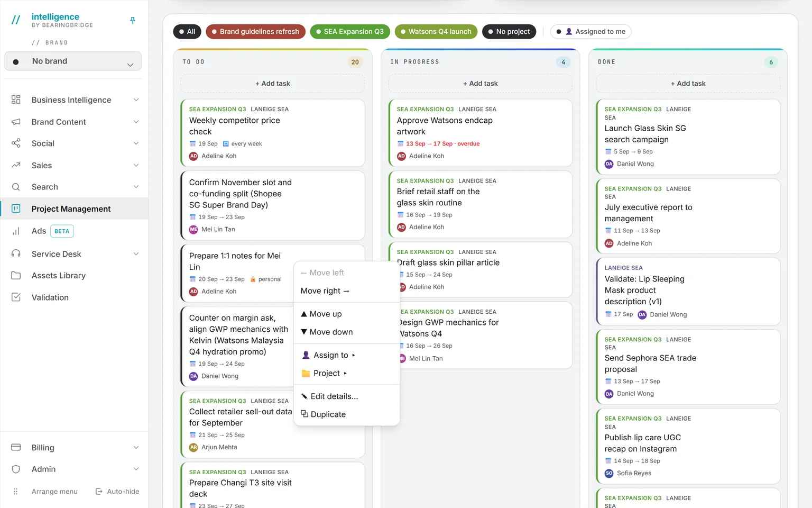The width and height of the screenshot is (812, 508).
Task: Click the pencil icon in Edit details
Action: click(304, 396)
